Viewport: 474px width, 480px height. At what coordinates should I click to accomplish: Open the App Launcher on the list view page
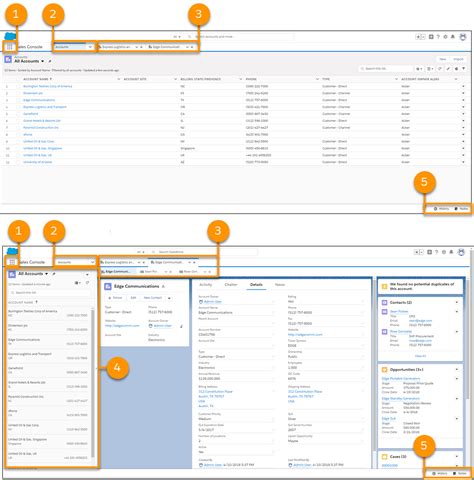(x=10, y=47)
